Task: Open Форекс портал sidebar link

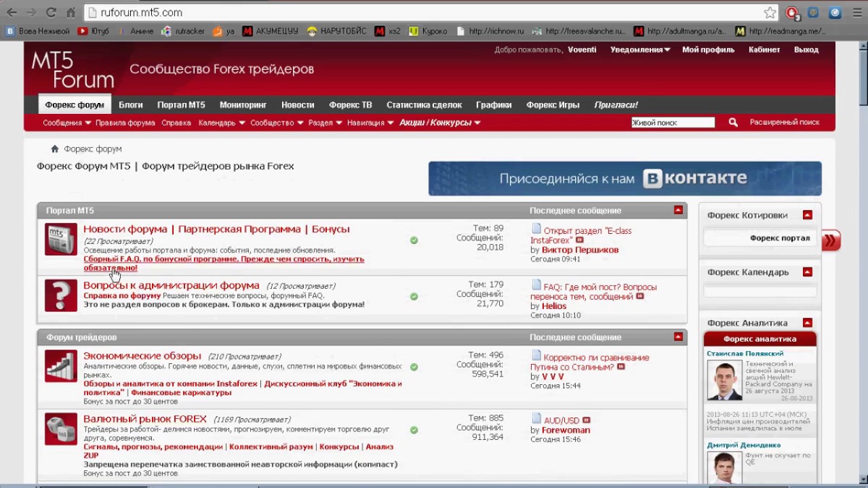Action: tap(780, 238)
